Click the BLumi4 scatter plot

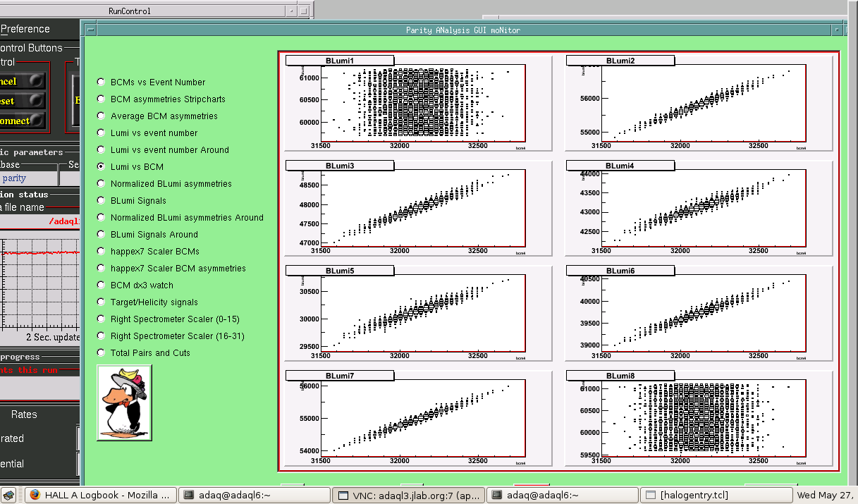coord(704,209)
